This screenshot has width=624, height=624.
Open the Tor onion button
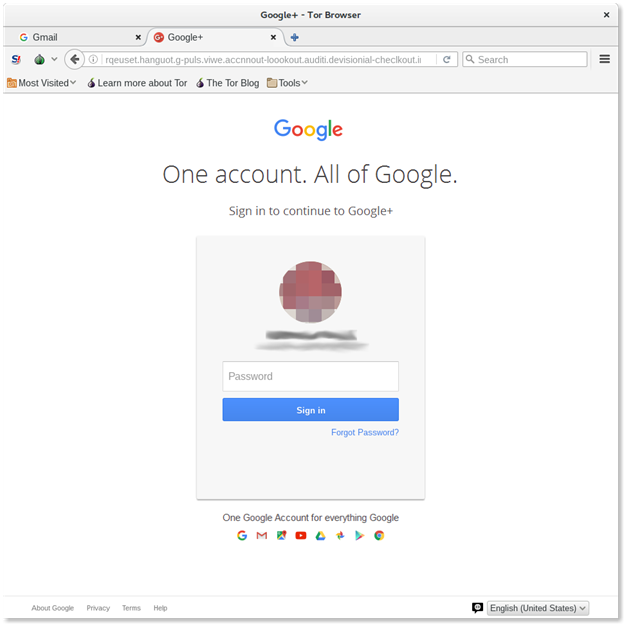click(x=39, y=60)
